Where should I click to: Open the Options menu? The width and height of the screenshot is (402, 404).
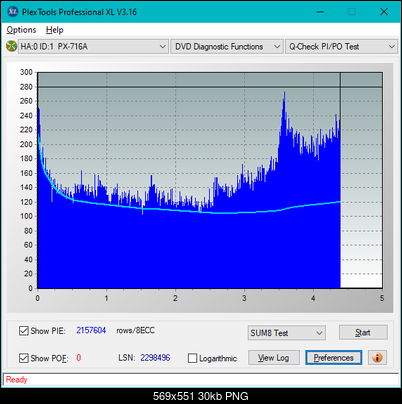click(x=21, y=30)
